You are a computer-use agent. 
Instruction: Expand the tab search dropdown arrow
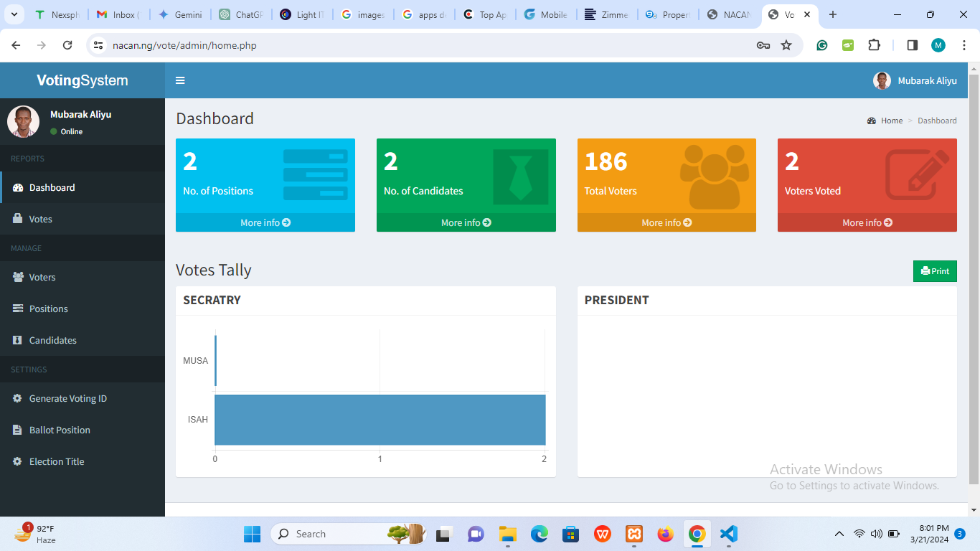16,14
